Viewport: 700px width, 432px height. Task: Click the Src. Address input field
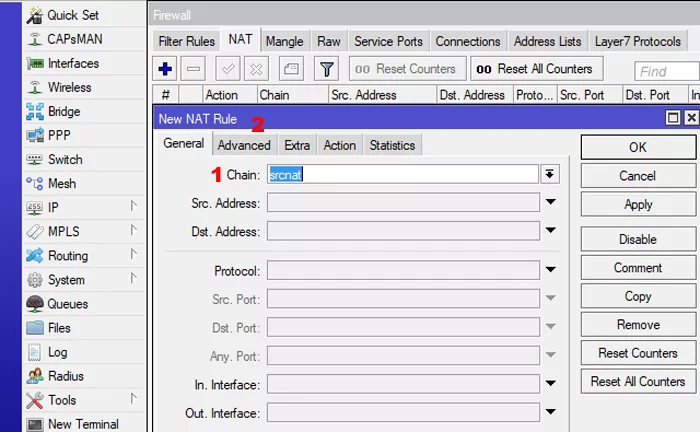coord(403,203)
